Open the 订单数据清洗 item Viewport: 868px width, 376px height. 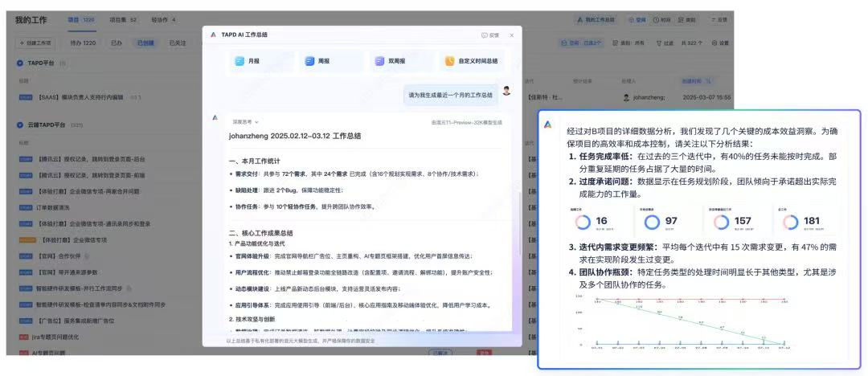pos(53,207)
